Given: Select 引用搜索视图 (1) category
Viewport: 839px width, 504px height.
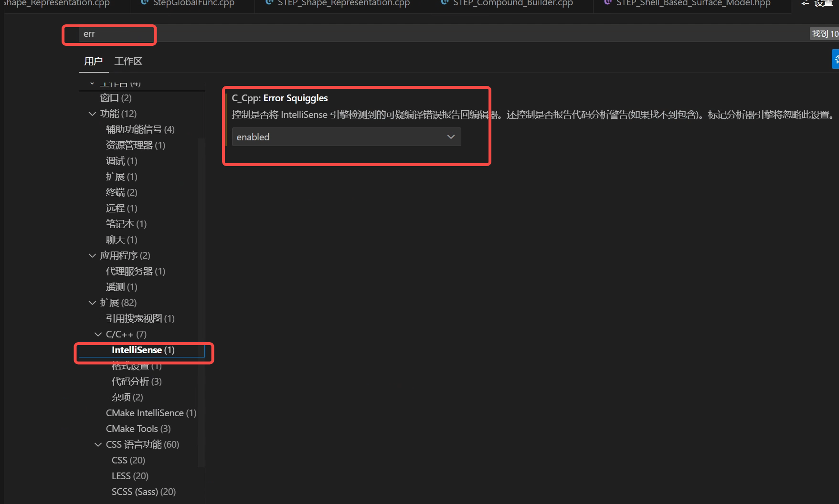Looking at the screenshot, I should pyautogui.click(x=140, y=318).
